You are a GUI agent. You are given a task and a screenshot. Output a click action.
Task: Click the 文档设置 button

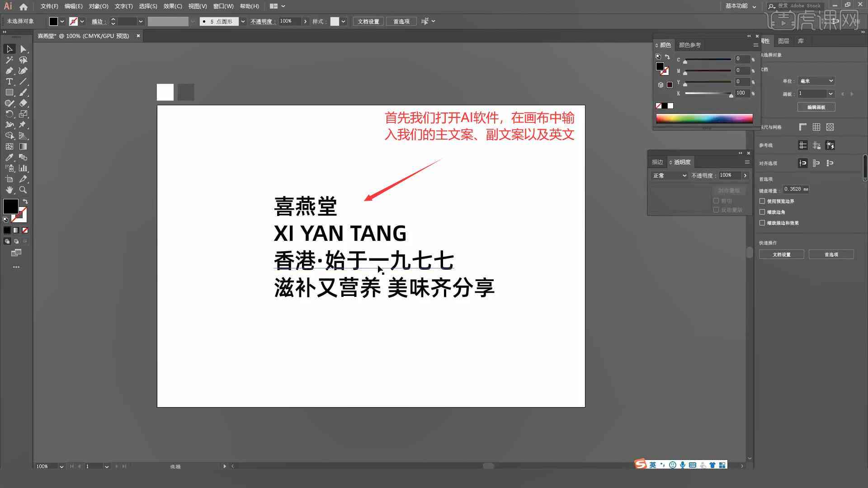coord(782,254)
